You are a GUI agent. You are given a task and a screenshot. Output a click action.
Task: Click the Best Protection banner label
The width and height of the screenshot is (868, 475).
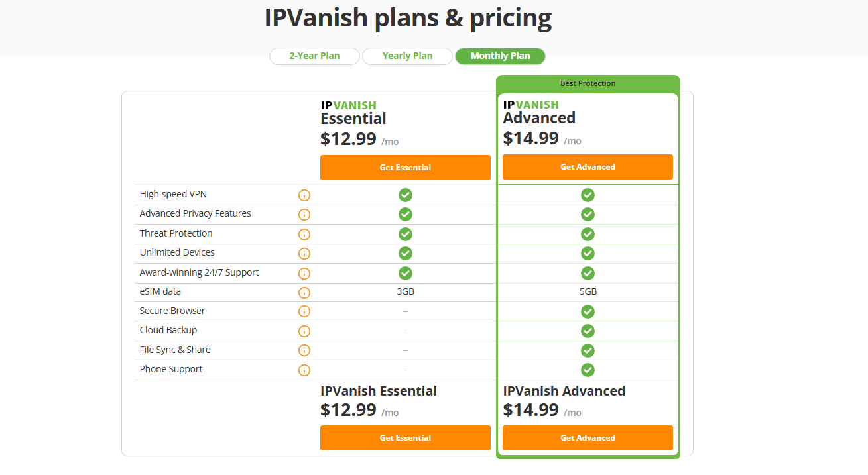tap(588, 84)
